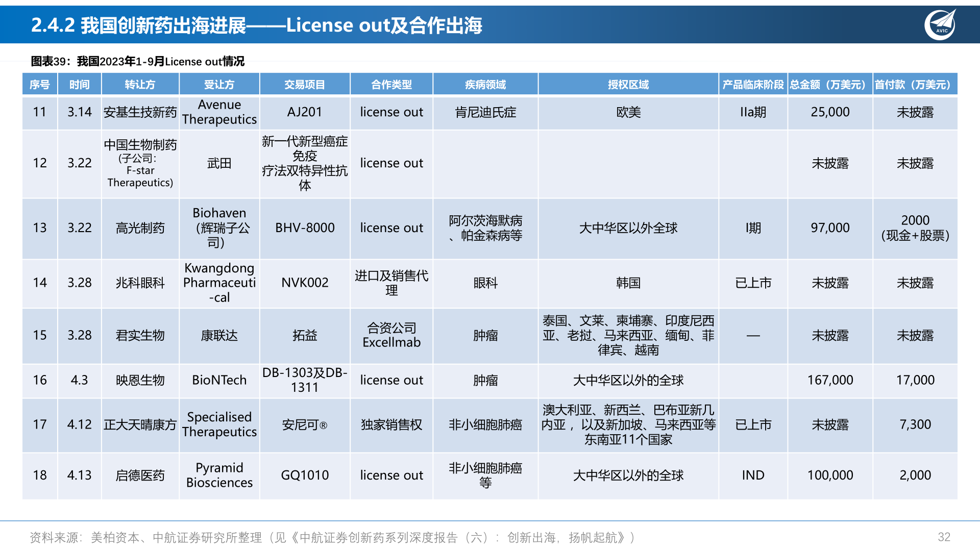
Task: Select the '肯尼迪氏症' disease cell
Action: [485, 112]
